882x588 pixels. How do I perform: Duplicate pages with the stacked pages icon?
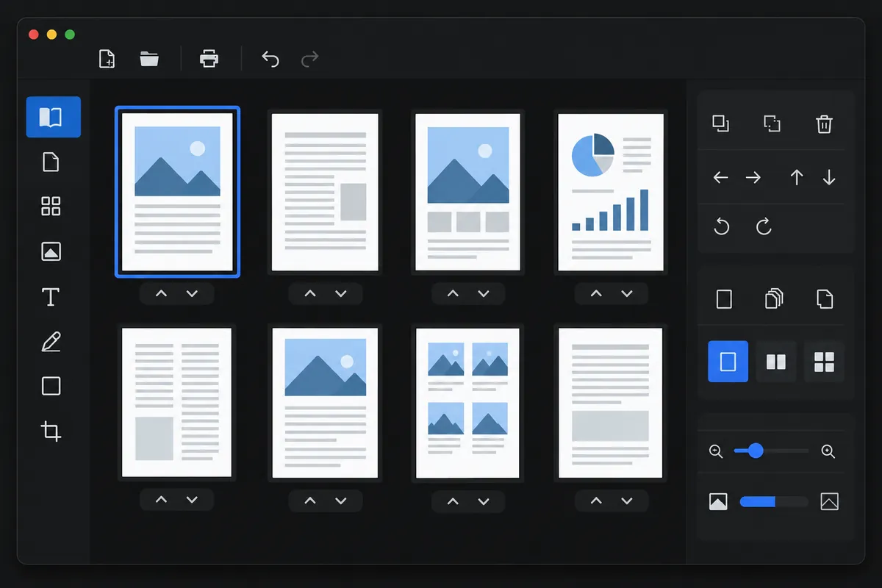(774, 298)
